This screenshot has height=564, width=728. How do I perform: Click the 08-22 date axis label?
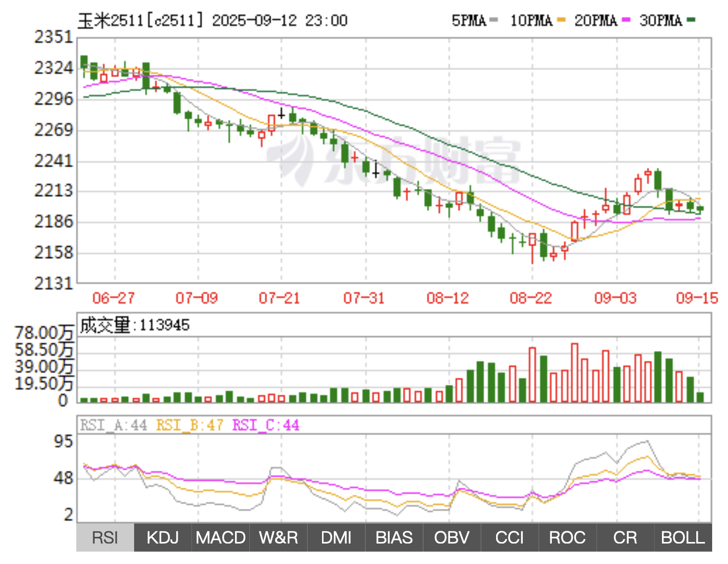(x=531, y=298)
